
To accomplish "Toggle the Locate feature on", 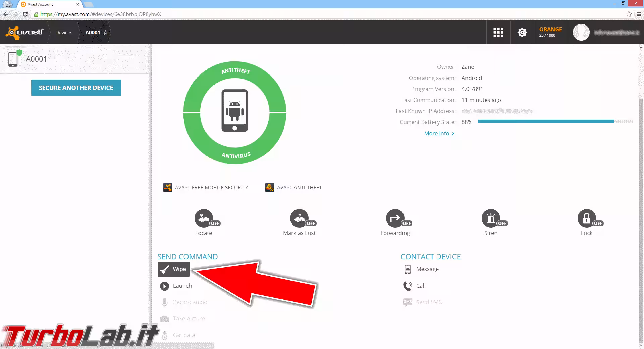I will (x=204, y=218).
